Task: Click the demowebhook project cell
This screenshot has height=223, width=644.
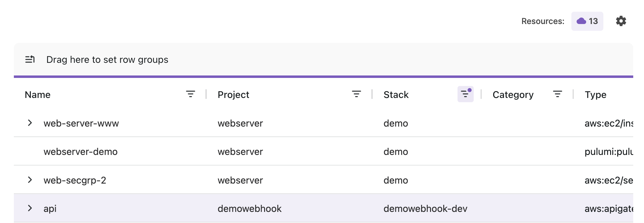Action: (249, 209)
